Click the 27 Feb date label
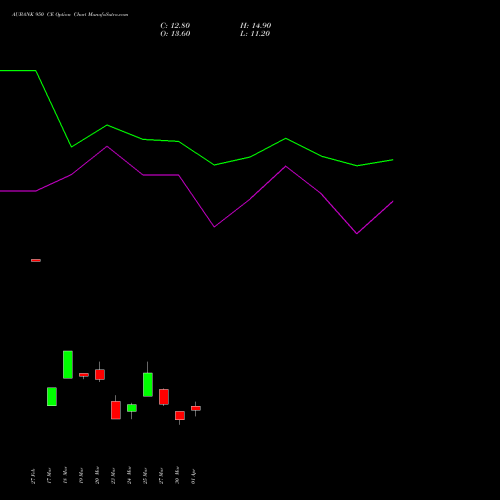The height and width of the screenshot is (500, 500). click(x=33, y=476)
